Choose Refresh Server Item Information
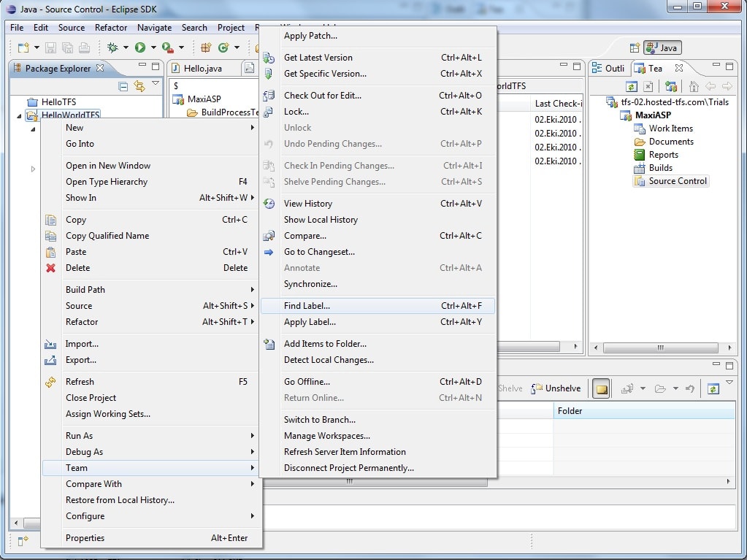 [x=378, y=452]
